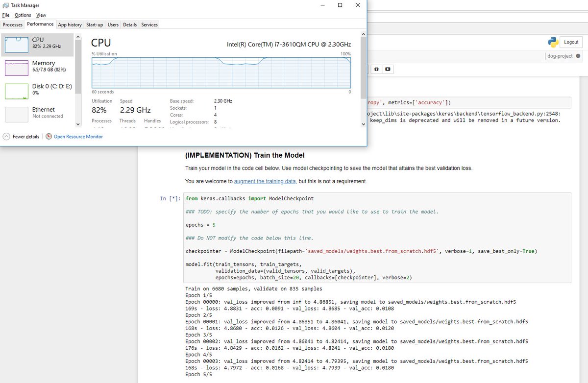The image size is (588, 383).
Task: Select the Ethernet mini graph thumbnail
Action: tap(17, 114)
